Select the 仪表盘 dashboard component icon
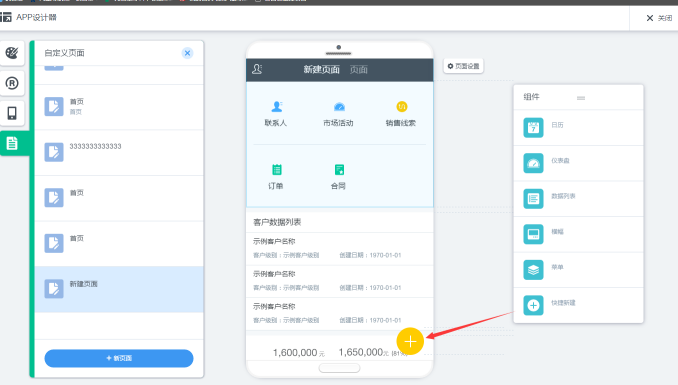This screenshot has height=385, width=678. click(x=533, y=163)
